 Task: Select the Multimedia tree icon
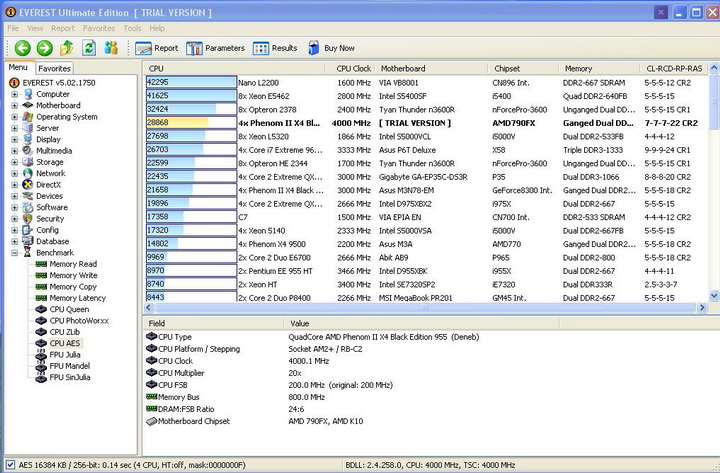coord(28,151)
